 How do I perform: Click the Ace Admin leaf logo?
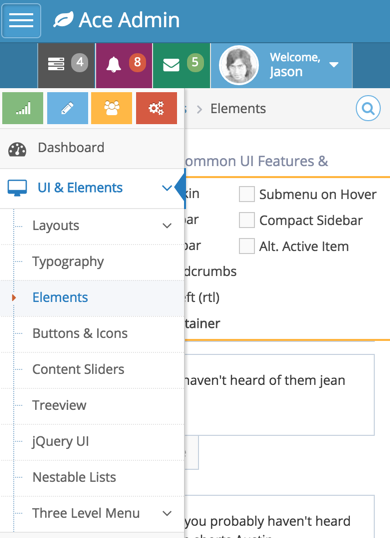pyautogui.click(x=63, y=20)
